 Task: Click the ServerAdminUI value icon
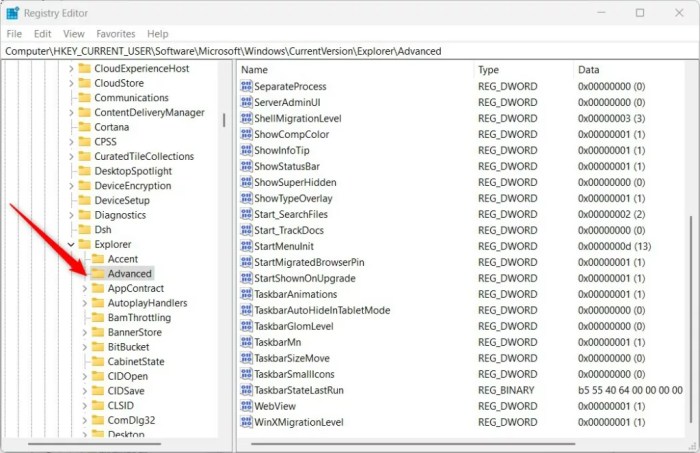tap(246, 102)
